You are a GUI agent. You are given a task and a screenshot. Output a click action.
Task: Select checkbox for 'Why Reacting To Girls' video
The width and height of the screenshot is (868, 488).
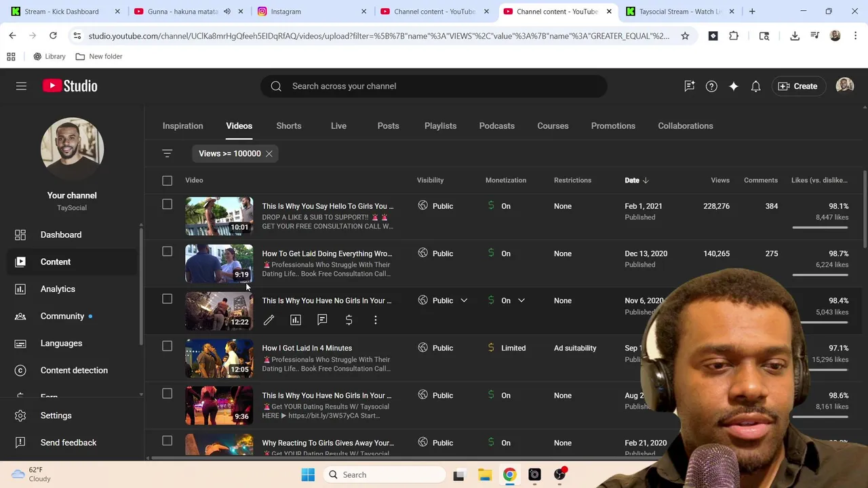pos(167,441)
